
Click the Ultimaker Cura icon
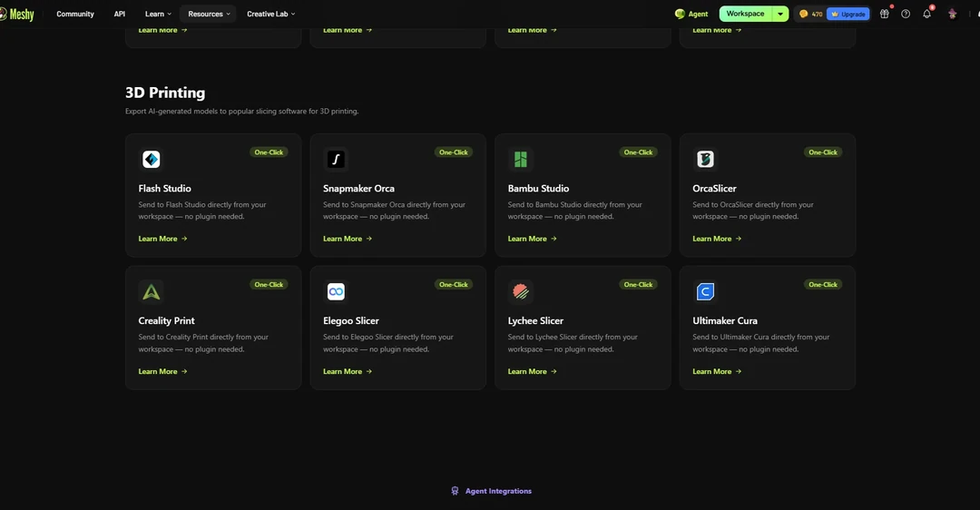point(705,292)
